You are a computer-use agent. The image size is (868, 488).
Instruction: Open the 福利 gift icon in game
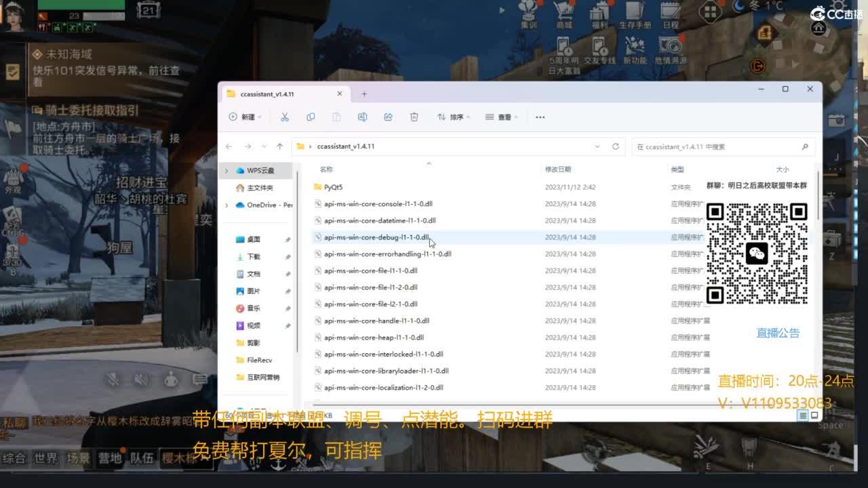(x=599, y=14)
